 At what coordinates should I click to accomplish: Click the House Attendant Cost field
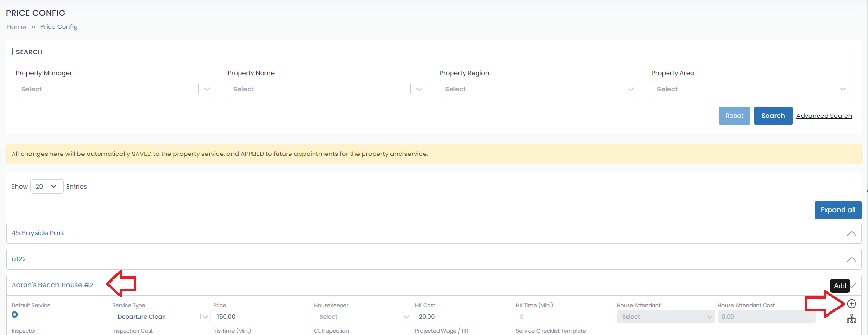pos(767,317)
